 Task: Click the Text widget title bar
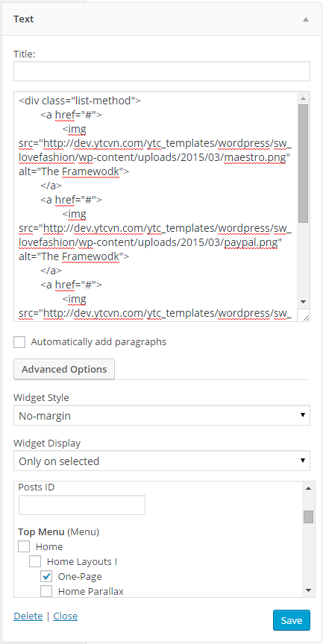coord(161,19)
